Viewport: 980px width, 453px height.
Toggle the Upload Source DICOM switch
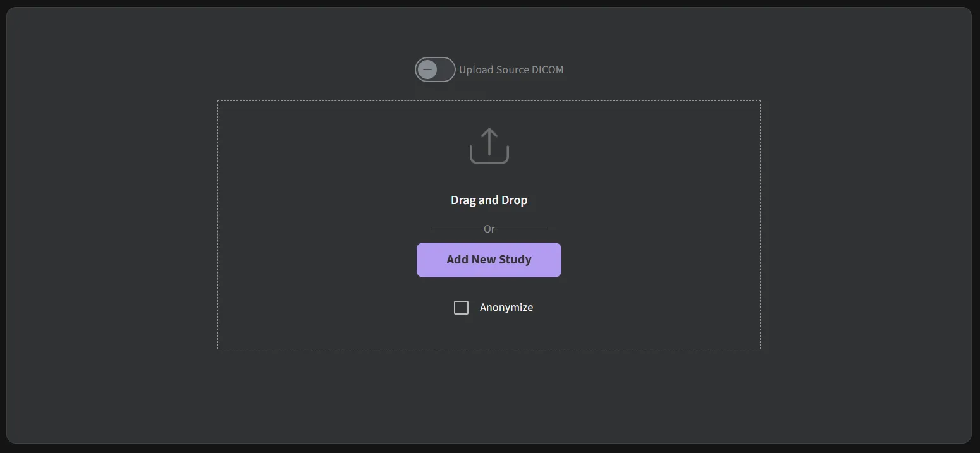point(435,69)
